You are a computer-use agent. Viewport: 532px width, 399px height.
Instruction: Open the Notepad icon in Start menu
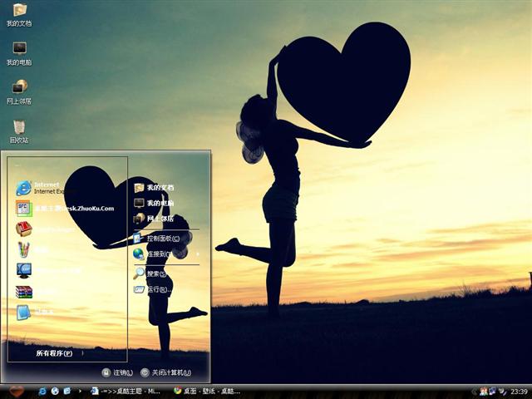pos(24,313)
